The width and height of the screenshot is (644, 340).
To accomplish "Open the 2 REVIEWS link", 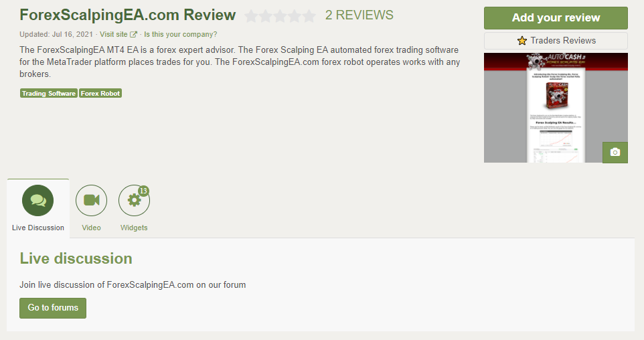I will click(359, 15).
